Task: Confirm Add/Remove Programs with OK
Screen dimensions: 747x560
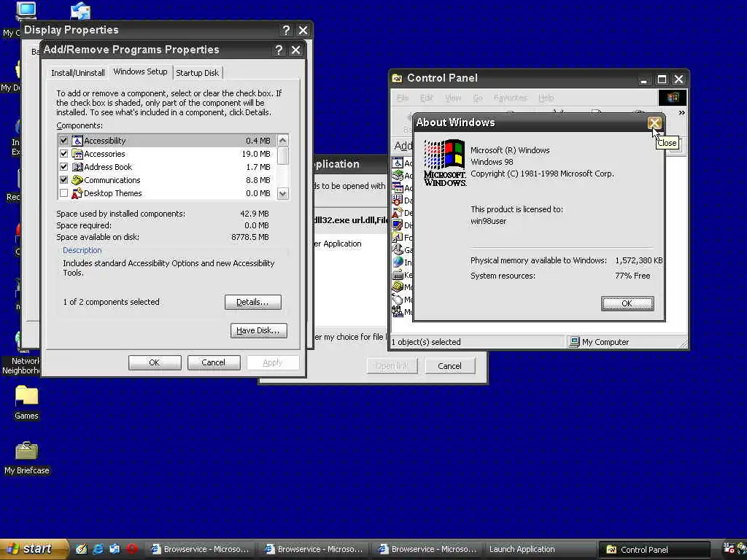Action: (155, 362)
